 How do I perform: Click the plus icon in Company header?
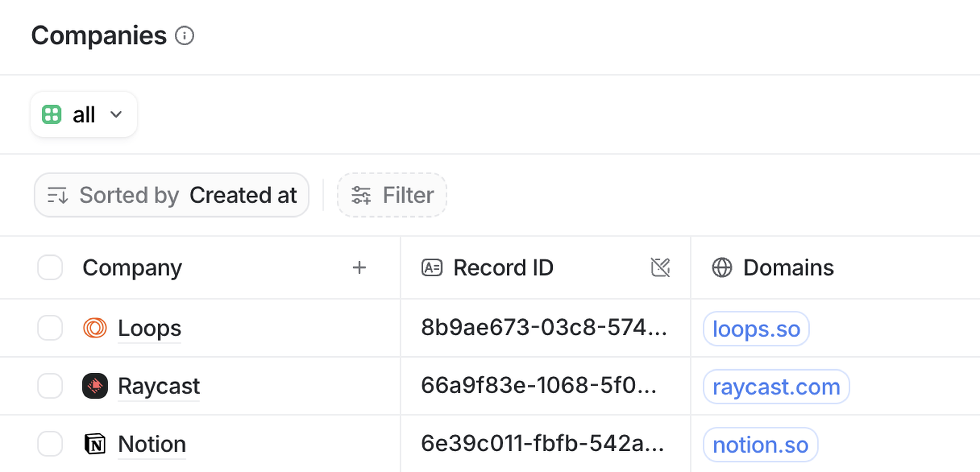click(359, 268)
